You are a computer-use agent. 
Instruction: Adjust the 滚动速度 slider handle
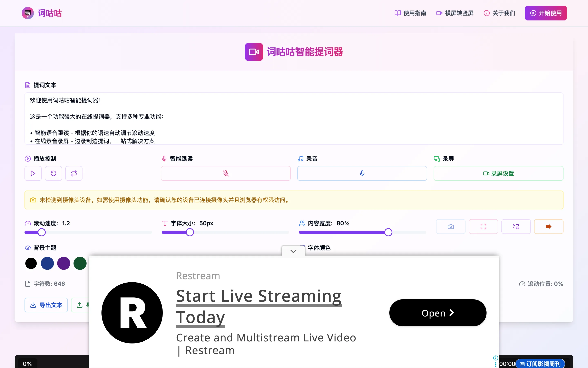point(42,232)
